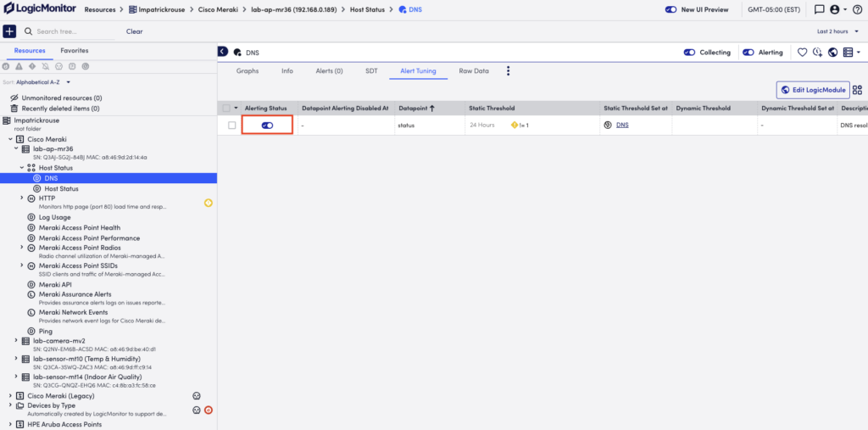This screenshot has width=868, height=430.
Task: Click the Clear search button
Action: coord(135,31)
